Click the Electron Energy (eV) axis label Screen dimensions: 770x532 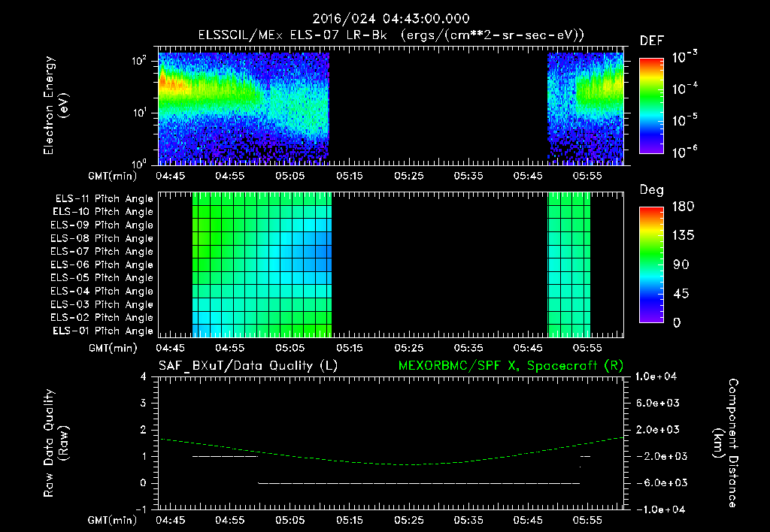(x=56, y=105)
